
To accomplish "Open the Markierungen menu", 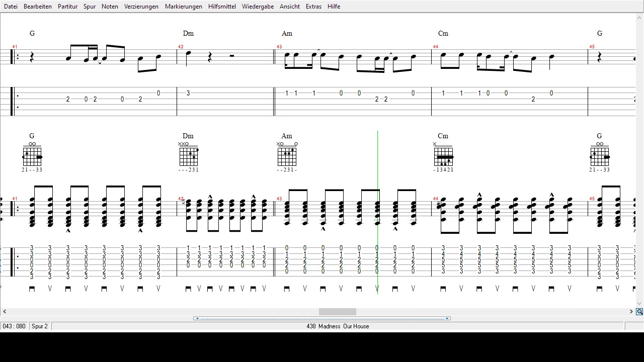I will click(184, 7).
